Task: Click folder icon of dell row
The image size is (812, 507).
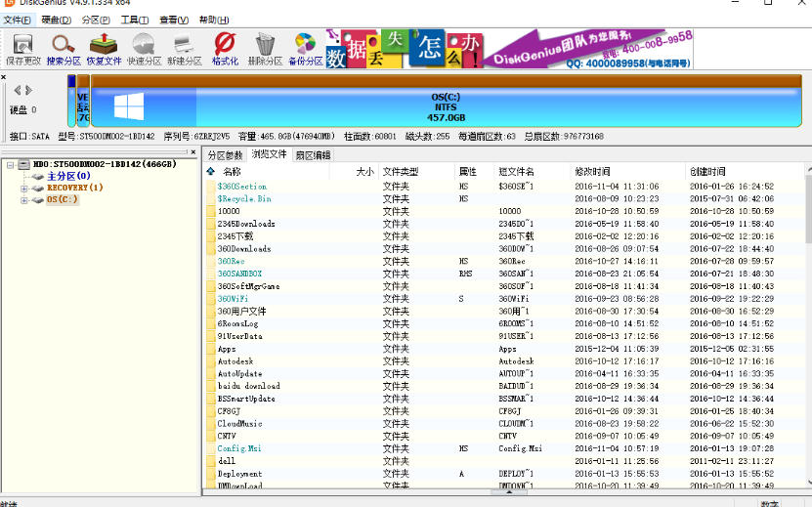Action: pos(210,461)
